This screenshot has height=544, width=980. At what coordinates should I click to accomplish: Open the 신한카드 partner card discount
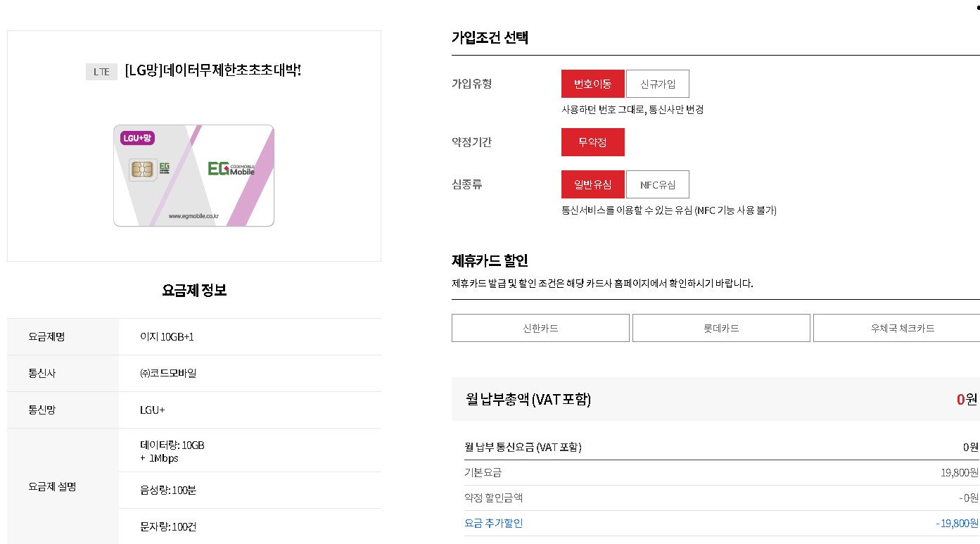click(x=540, y=327)
